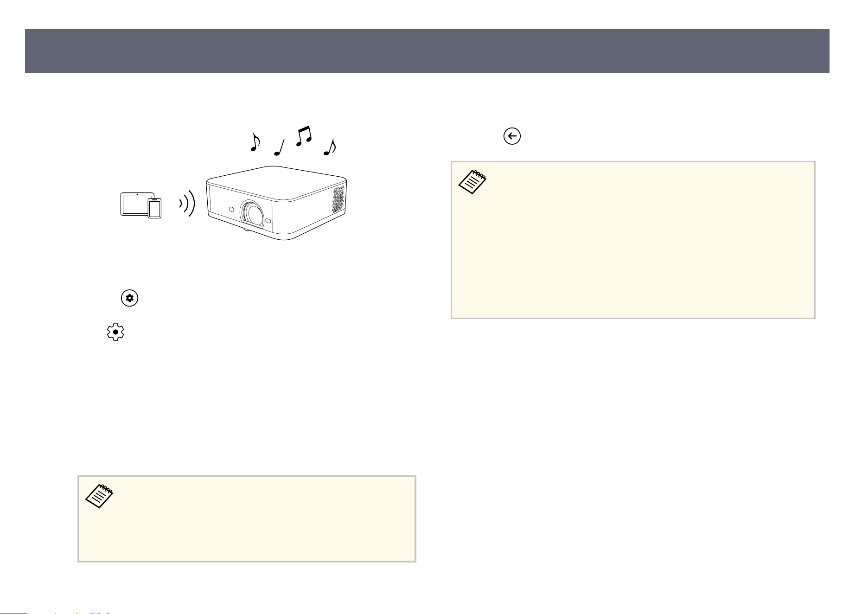Select the outlined cog settings menu icon

tap(115, 333)
